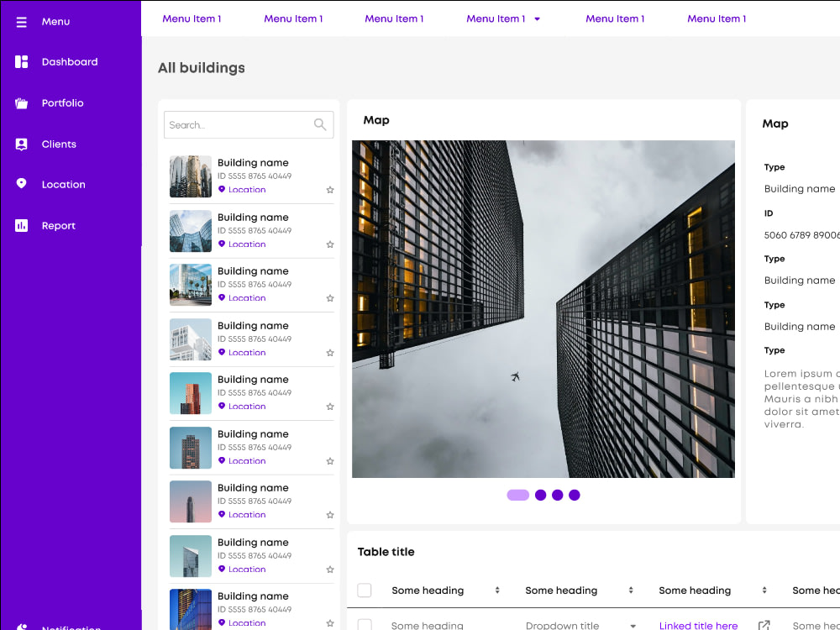
Task: Expand the fourth Menu Item 1 dropdown
Action: coord(536,18)
